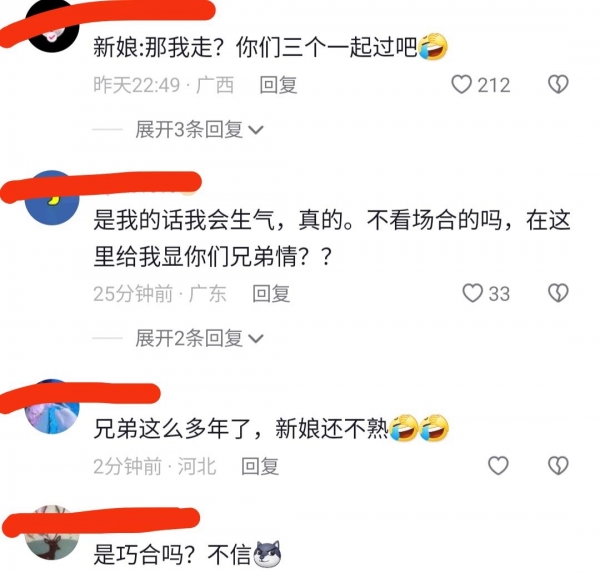Reply to the 25分钟前 广东 comment
This screenshot has width=600, height=573.
[x=271, y=294]
